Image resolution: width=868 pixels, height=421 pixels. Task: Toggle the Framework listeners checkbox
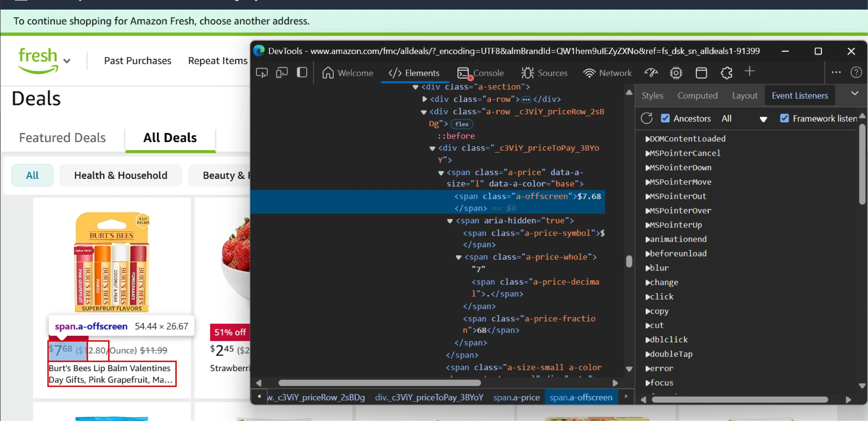point(784,118)
